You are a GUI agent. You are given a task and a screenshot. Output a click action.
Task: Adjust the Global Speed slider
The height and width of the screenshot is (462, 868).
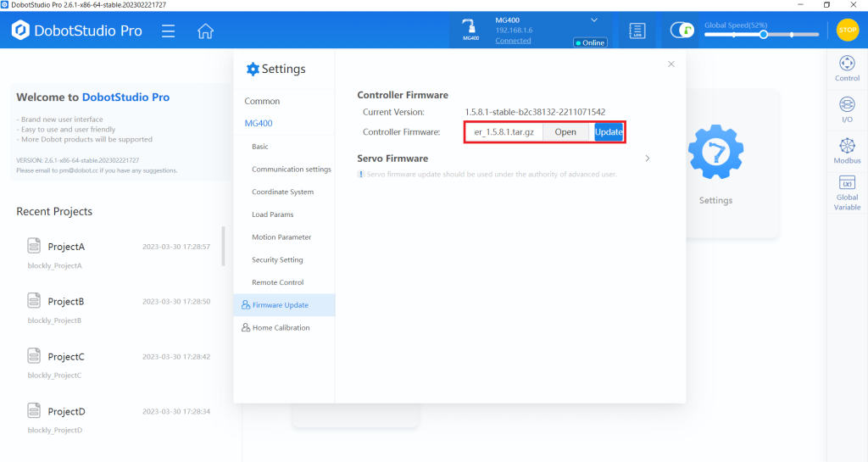[763, 35]
